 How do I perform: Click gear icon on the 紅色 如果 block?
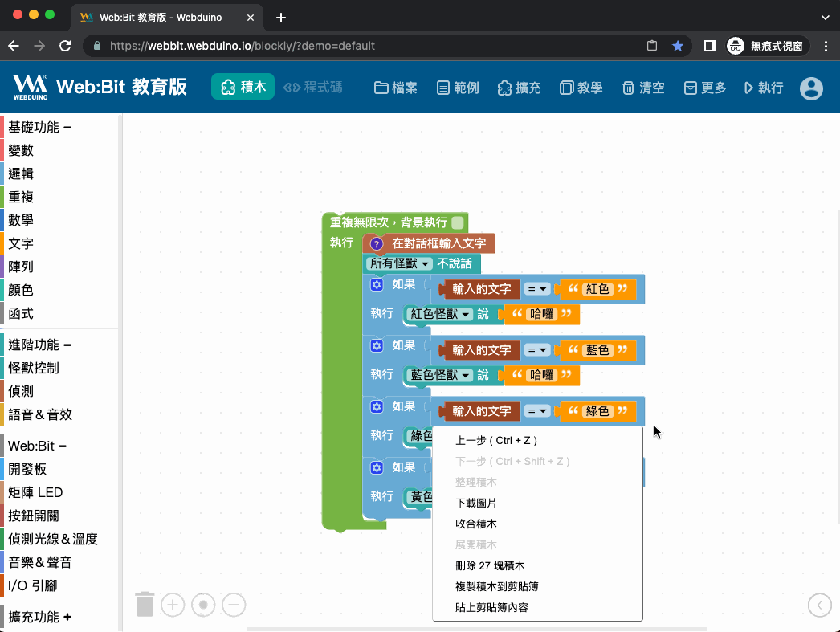377,284
